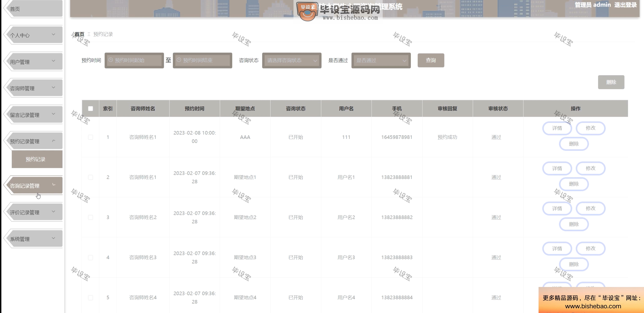Click the 期望地点 column header
644x313 pixels.
(245, 108)
